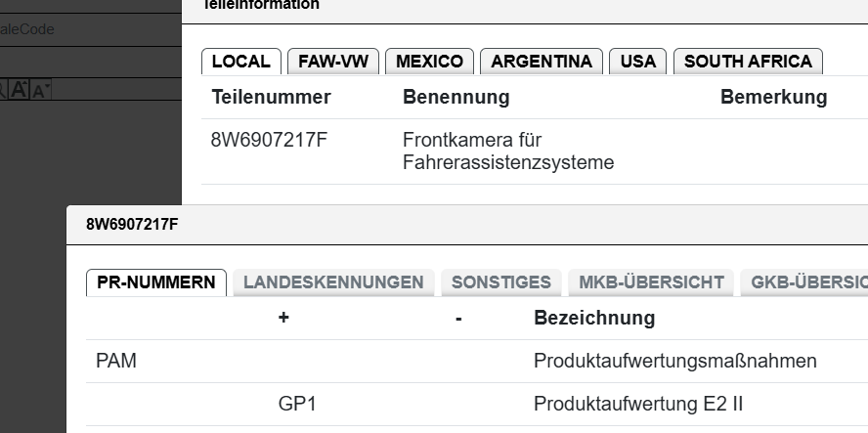Open the FAW-VW tab
The height and width of the screenshot is (433, 868).
tap(333, 62)
